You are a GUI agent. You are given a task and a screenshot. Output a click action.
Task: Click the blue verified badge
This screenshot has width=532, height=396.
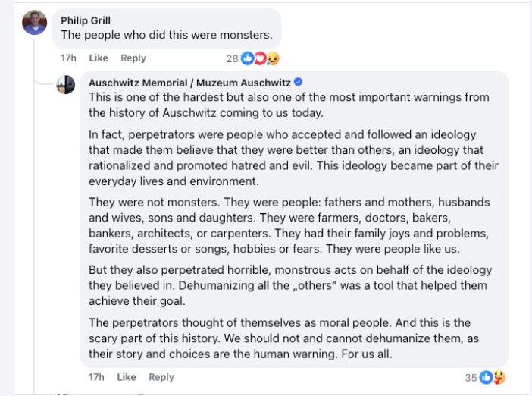pos(299,82)
